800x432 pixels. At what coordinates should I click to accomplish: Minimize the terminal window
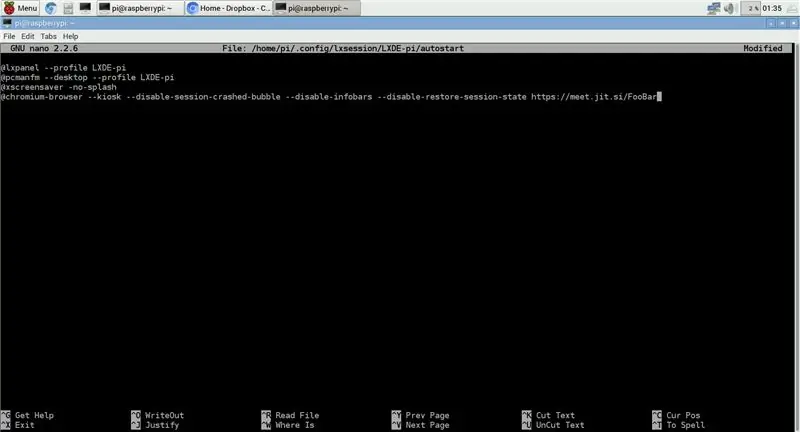[771, 23]
